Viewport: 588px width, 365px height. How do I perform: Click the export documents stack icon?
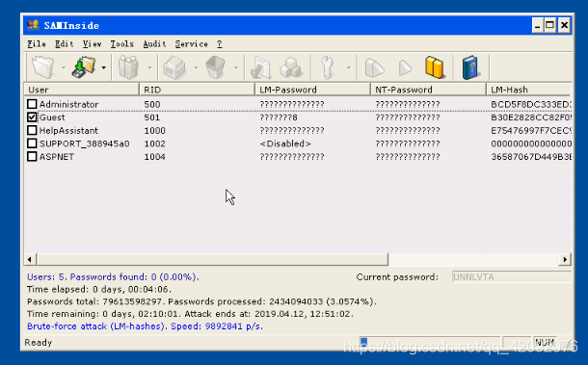coord(174,67)
